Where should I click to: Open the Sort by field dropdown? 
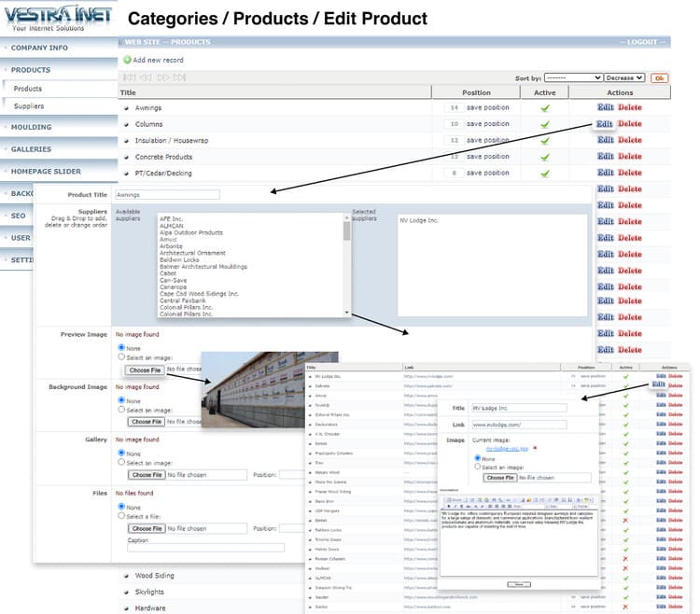[x=573, y=77]
